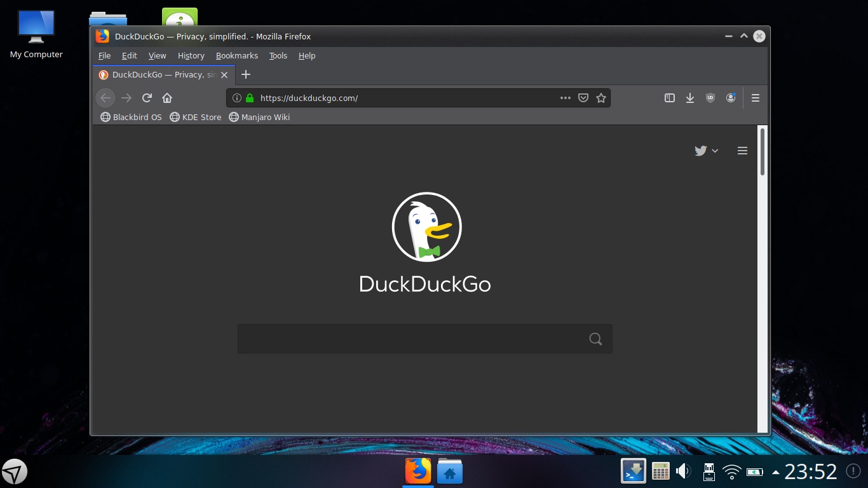Open Blackbird OS bookmark
This screenshot has width=868, height=488.
click(x=132, y=117)
